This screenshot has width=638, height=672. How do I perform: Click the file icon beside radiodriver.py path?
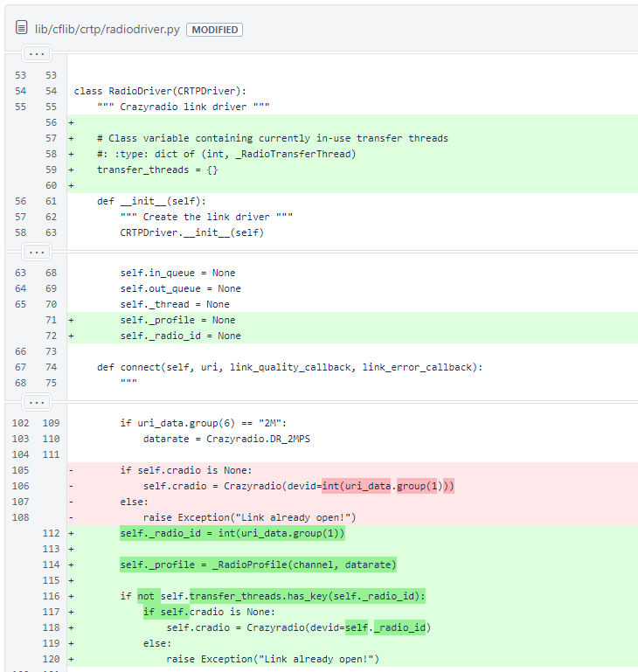pos(21,29)
